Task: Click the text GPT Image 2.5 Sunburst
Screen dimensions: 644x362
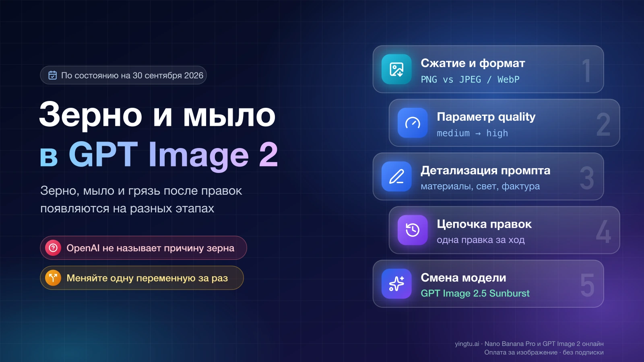Action: [475, 293]
